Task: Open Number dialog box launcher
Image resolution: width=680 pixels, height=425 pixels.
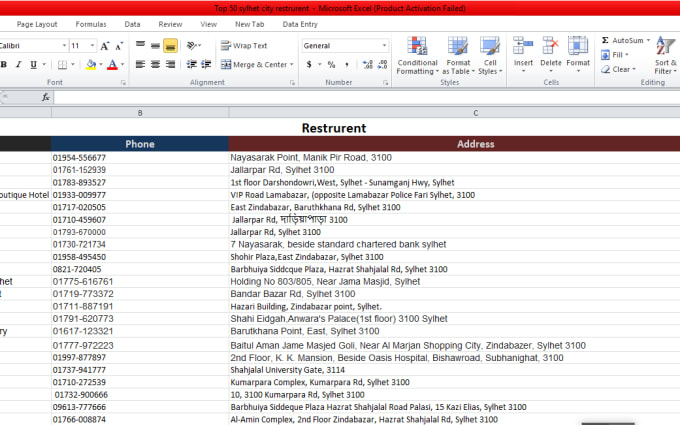Action: point(385,82)
